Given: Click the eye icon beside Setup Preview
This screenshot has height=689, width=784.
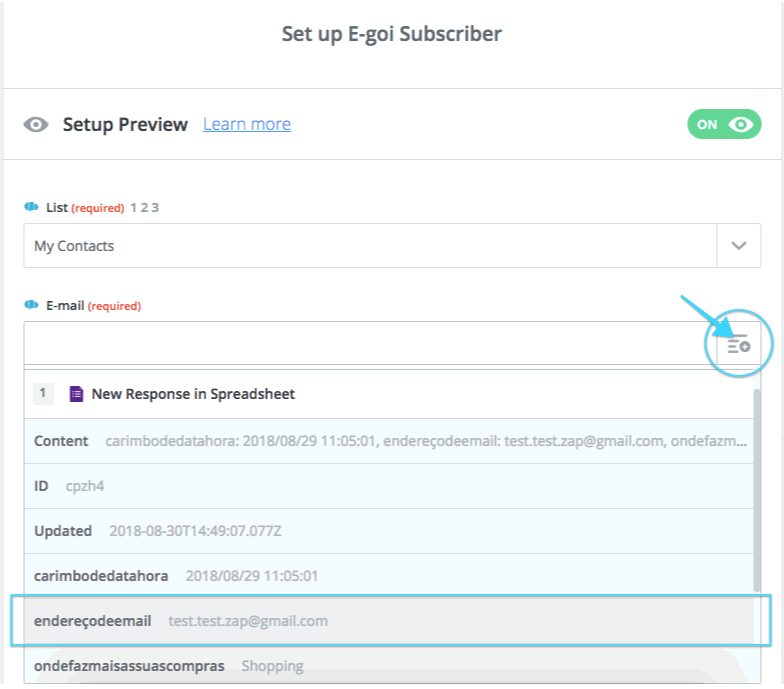Looking at the screenshot, I should [x=36, y=125].
